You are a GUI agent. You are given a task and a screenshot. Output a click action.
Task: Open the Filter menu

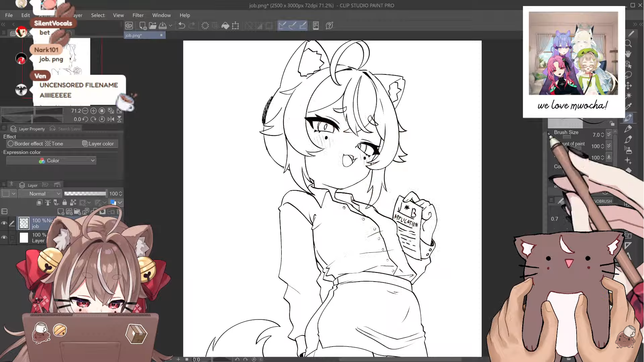[x=138, y=15]
